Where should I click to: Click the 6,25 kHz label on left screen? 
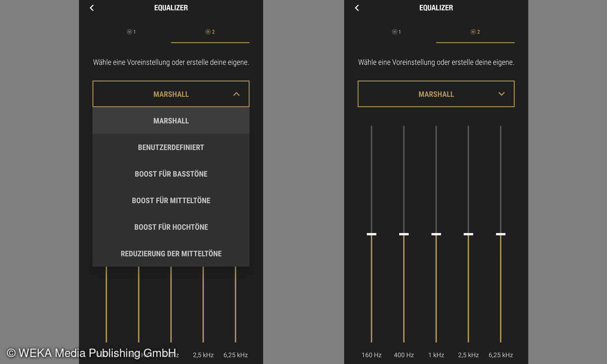[x=236, y=355]
